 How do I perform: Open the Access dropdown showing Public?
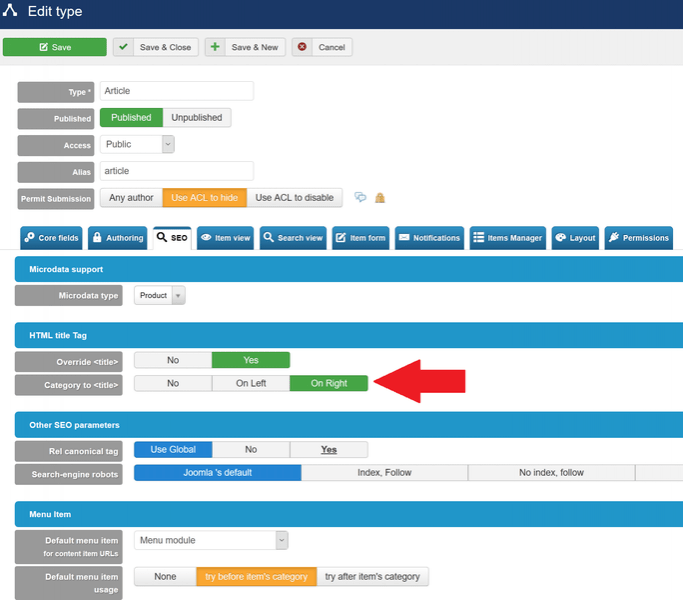(x=137, y=144)
